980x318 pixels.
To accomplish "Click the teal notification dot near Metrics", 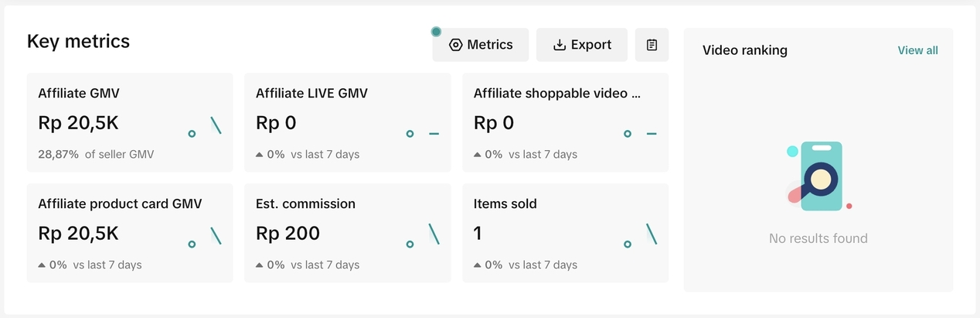I will tap(436, 32).
